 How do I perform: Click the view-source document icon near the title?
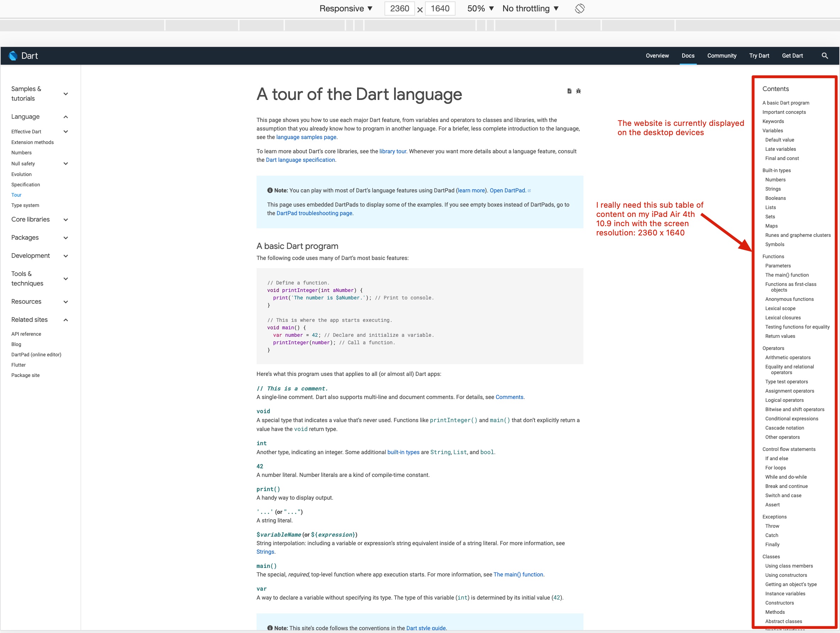(569, 91)
